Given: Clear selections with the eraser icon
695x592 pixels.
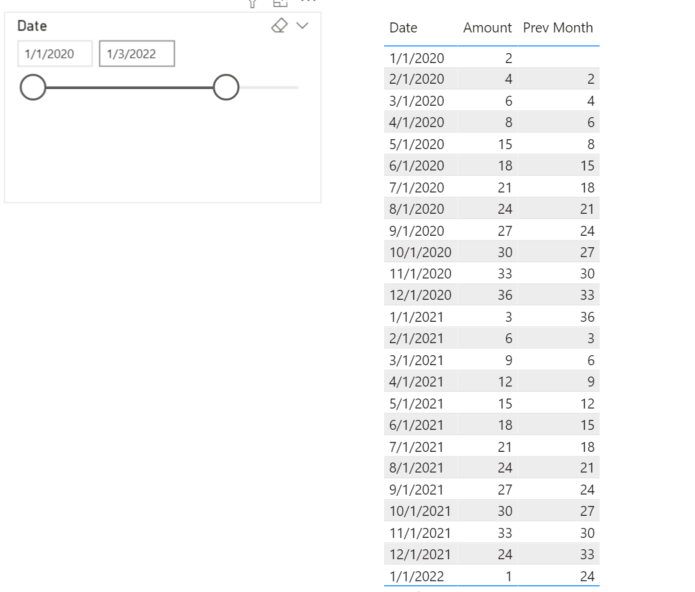Looking at the screenshot, I should point(279,26).
